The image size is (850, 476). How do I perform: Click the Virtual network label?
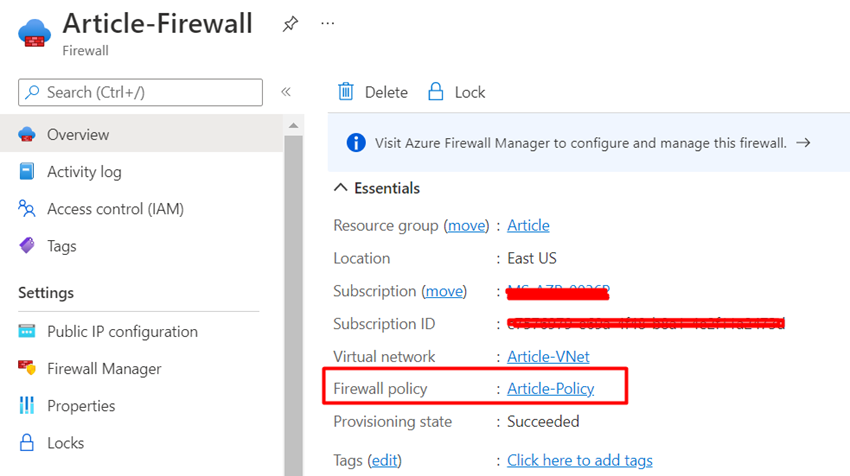[x=384, y=357]
